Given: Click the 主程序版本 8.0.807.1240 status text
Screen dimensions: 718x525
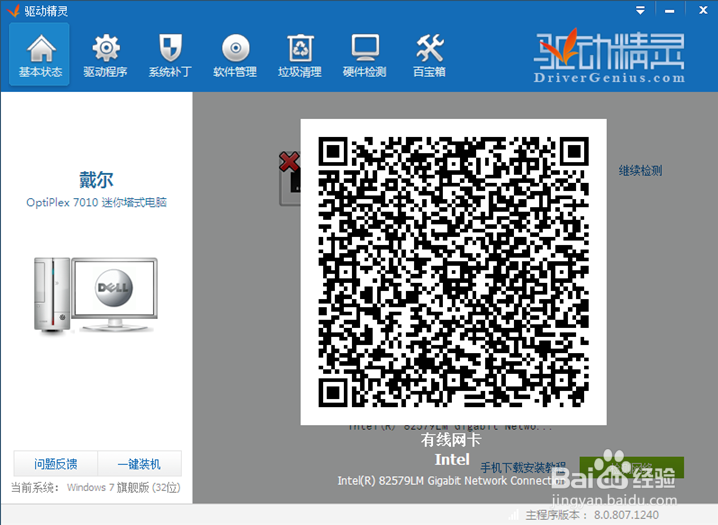Looking at the screenshot, I should (592, 515).
